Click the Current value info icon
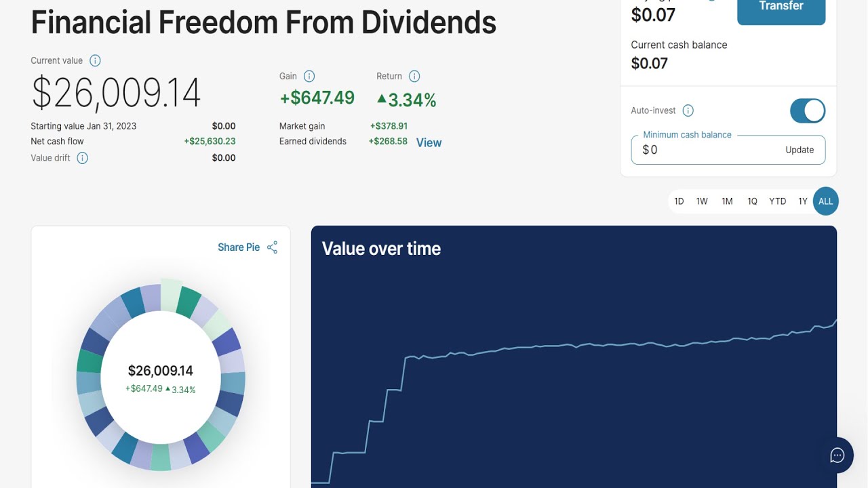Image resolution: width=868 pixels, height=488 pixels. [x=95, y=60]
